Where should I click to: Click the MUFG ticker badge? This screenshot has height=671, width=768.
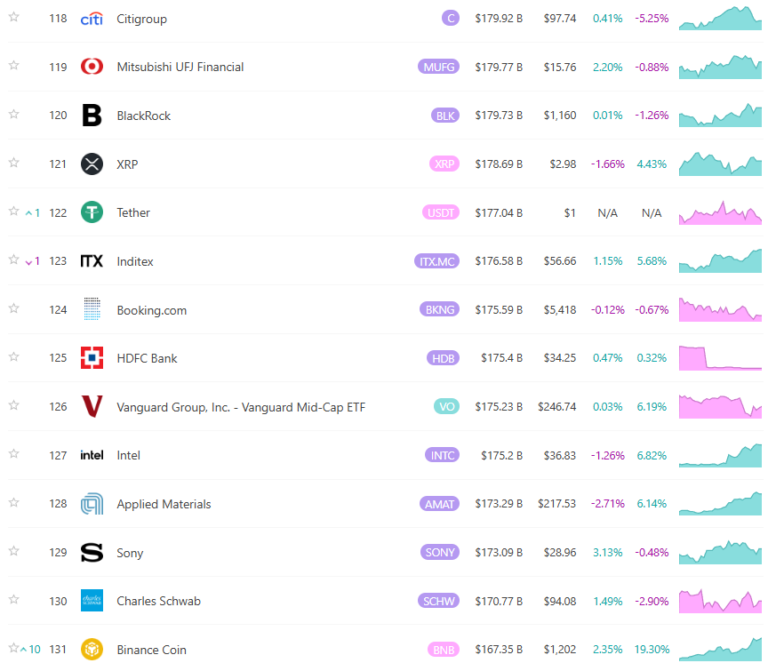(x=438, y=67)
